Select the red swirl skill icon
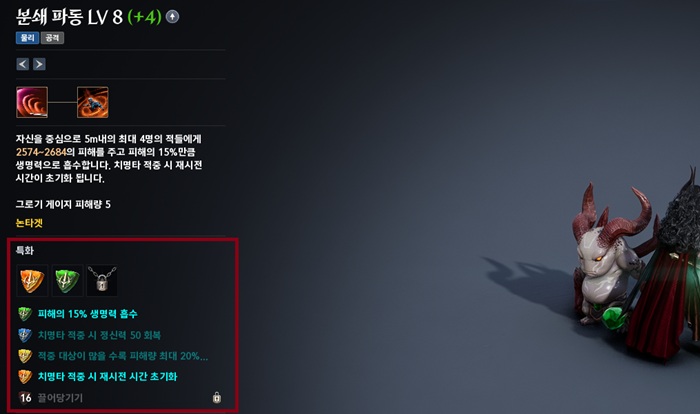This screenshot has height=414, width=700. 32,102
